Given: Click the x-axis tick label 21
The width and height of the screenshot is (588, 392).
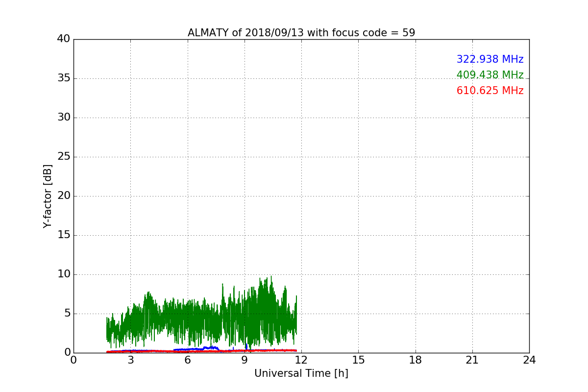Looking at the screenshot, I should tap(472, 360).
